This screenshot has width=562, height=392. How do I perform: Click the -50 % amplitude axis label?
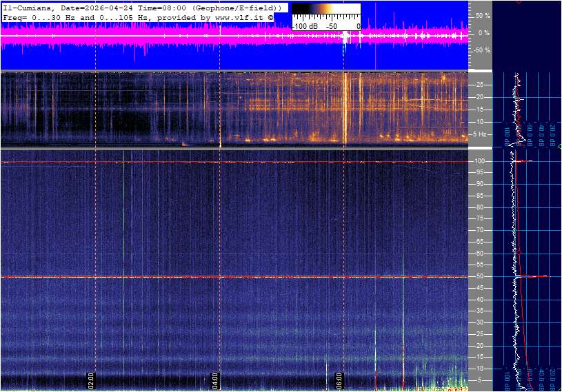[482, 50]
